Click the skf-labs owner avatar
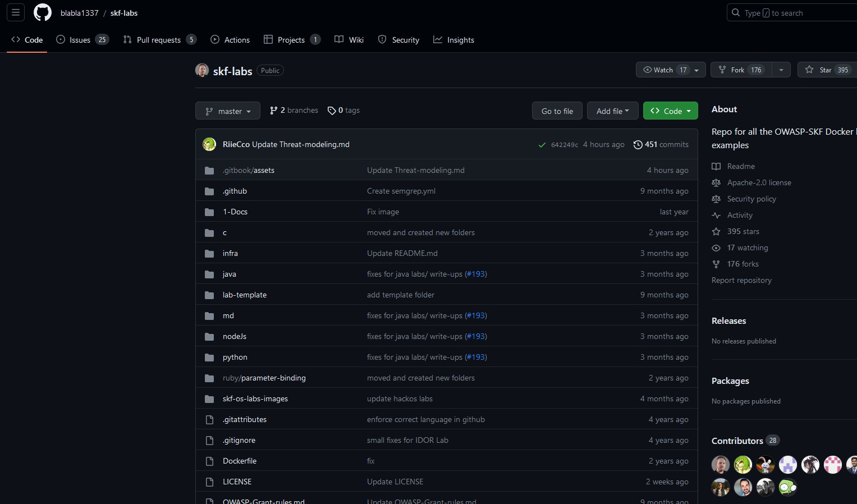This screenshot has width=857, height=504. tap(202, 70)
